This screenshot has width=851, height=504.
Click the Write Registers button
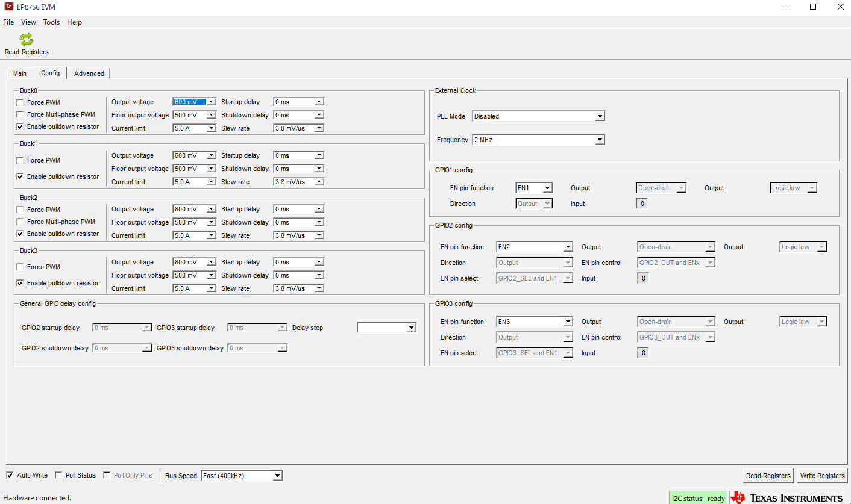point(822,476)
